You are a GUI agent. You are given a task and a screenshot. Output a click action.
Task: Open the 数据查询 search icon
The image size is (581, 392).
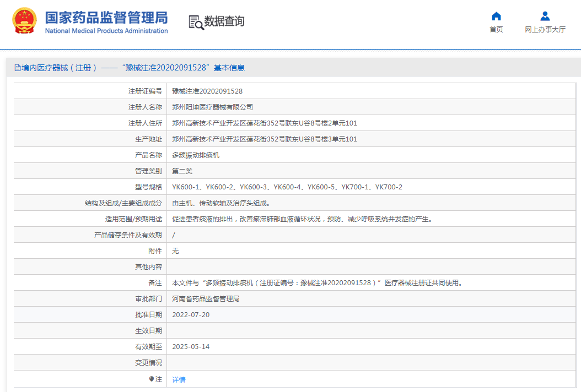(196, 22)
